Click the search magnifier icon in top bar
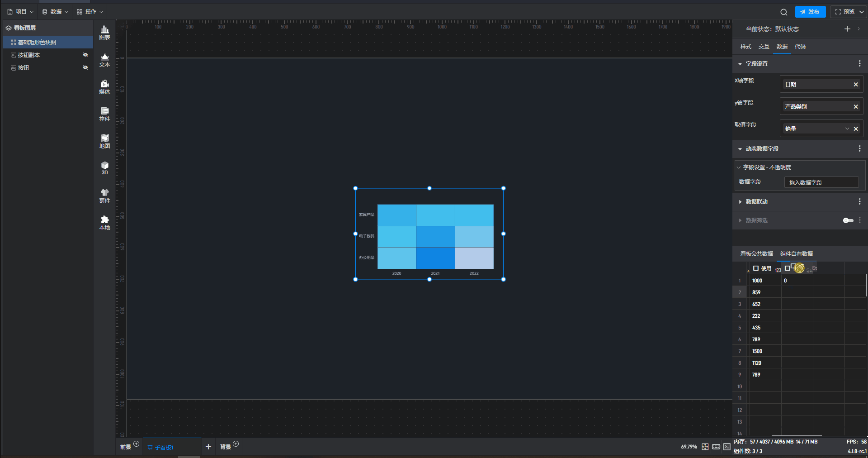This screenshot has width=868, height=458. 783,12
